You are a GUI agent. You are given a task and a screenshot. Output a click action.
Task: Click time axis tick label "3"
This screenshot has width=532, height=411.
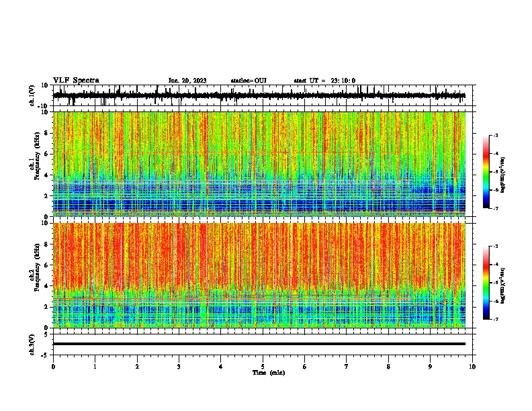click(x=179, y=367)
